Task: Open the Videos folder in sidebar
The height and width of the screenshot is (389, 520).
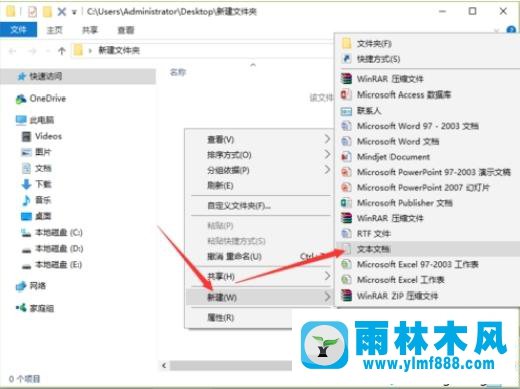Action: point(42,136)
